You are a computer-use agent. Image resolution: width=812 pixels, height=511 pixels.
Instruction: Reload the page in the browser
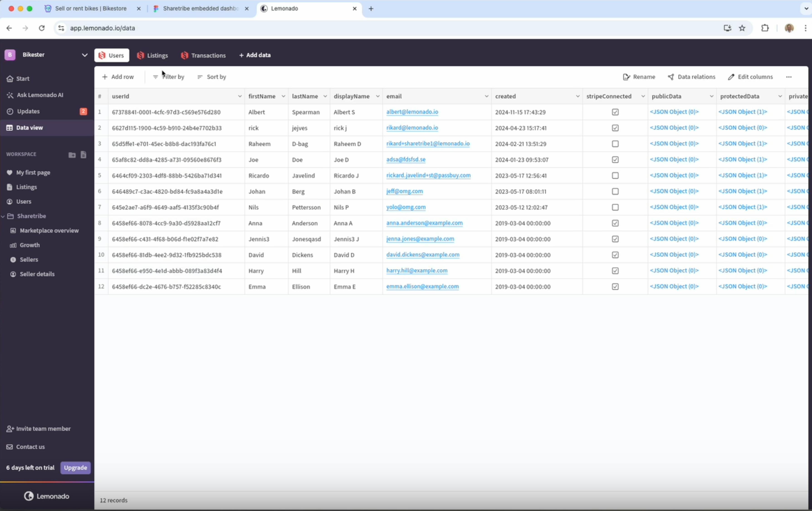point(42,28)
